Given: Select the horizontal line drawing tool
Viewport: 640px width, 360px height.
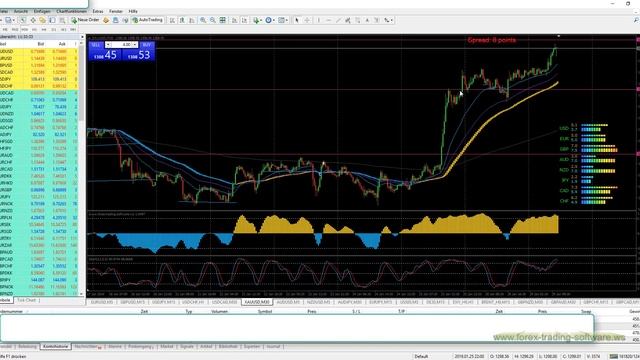Looking at the screenshot, I should coord(329,20).
